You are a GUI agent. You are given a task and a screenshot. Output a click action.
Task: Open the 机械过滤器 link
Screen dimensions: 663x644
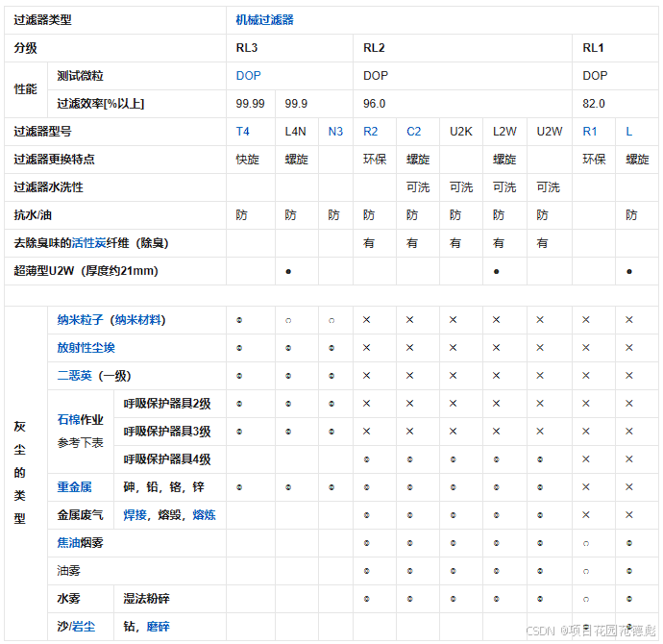pyautogui.click(x=264, y=20)
